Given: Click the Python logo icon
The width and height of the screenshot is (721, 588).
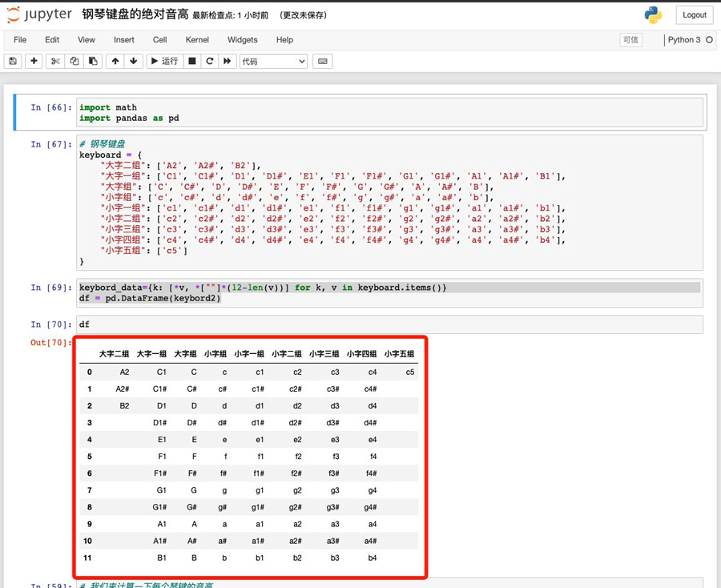Looking at the screenshot, I should [x=653, y=14].
